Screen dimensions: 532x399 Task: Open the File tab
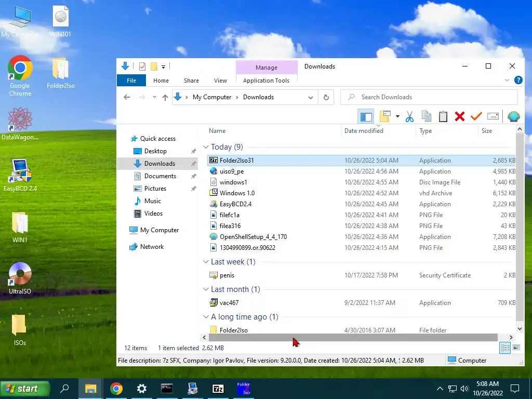point(131,81)
